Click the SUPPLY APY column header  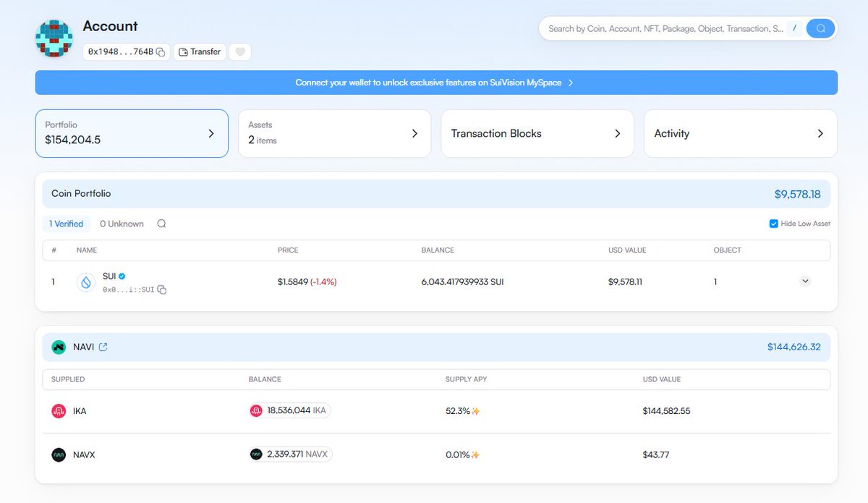click(466, 379)
